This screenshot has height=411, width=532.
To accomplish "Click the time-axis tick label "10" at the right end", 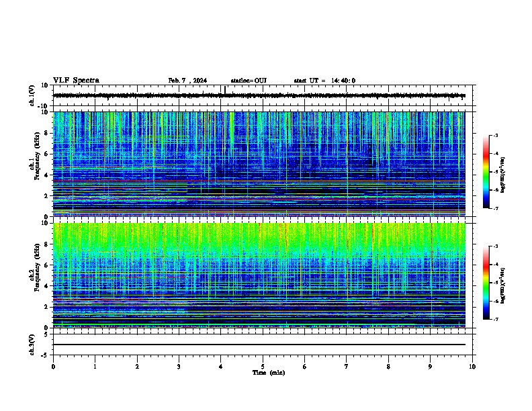I will click(x=472, y=367).
